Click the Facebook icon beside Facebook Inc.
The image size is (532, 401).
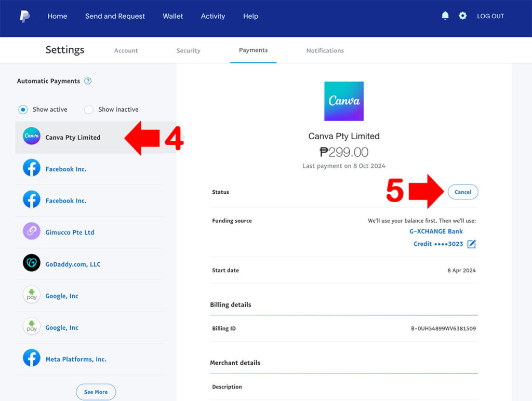[32, 169]
